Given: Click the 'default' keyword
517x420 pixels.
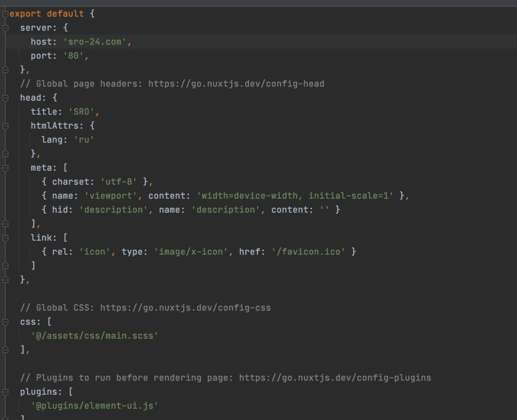Looking at the screenshot, I should tap(65, 14).
